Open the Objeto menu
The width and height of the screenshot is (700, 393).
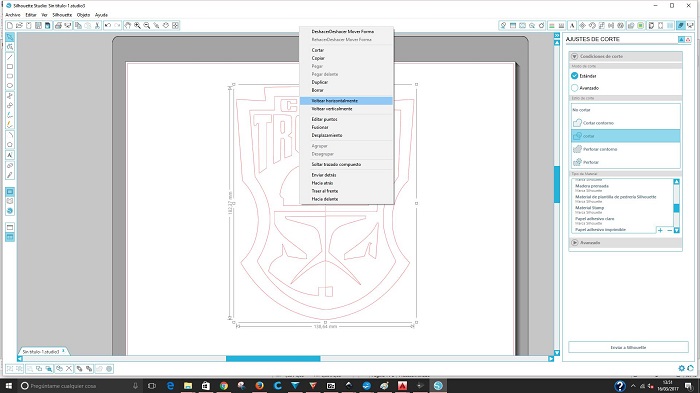tap(83, 15)
